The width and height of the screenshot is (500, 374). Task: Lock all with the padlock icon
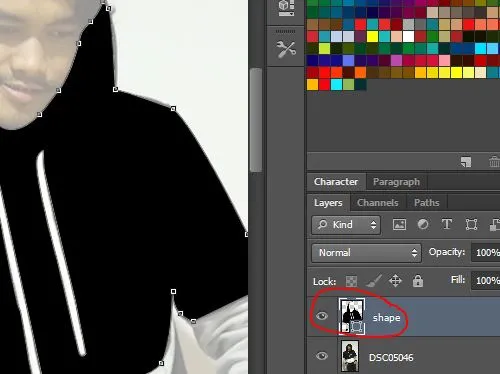click(x=418, y=281)
